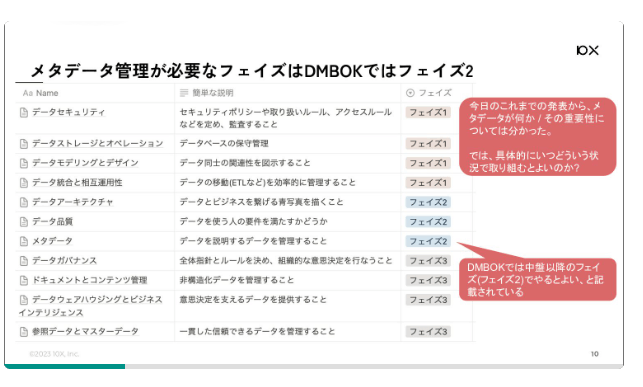Click page icon beside データウェアハウジングとビジネス

[x=24, y=300]
